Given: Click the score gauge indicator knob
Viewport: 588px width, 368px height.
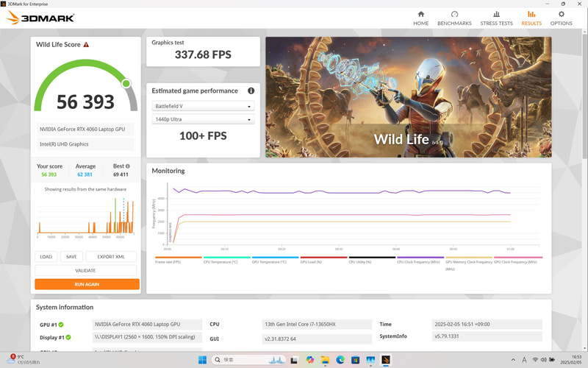Looking at the screenshot, I should pyautogui.click(x=126, y=83).
